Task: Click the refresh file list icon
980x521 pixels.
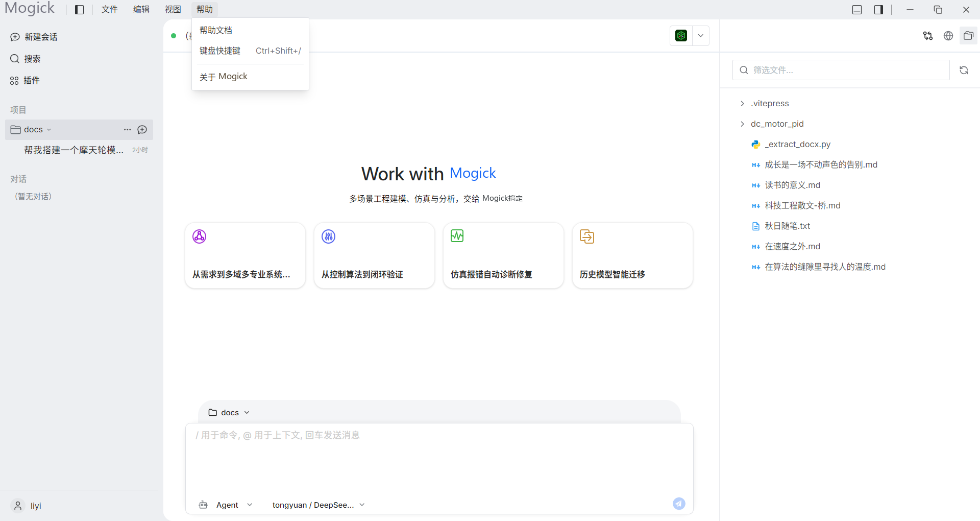Action: [964, 70]
